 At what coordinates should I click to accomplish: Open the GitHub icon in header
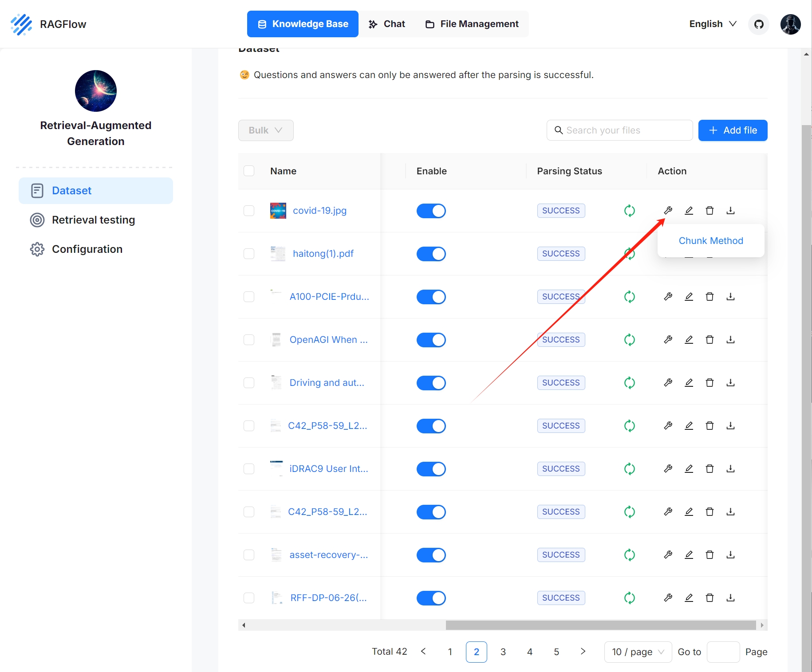tap(759, 24)
